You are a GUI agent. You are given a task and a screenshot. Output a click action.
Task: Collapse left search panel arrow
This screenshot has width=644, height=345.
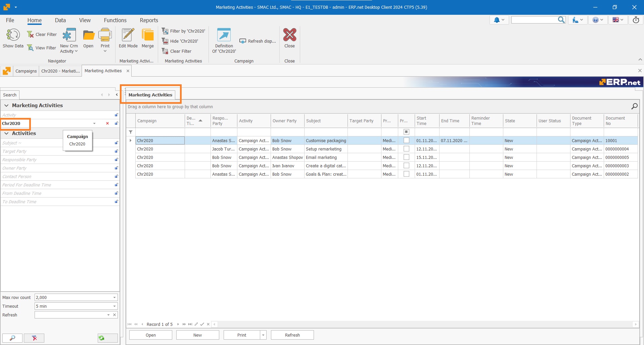pos(117,95)
